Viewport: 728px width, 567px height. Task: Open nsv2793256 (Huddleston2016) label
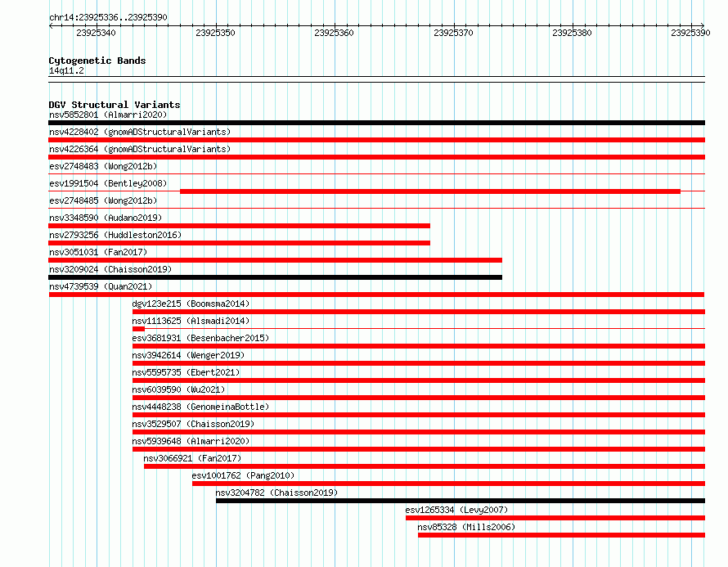115,235
